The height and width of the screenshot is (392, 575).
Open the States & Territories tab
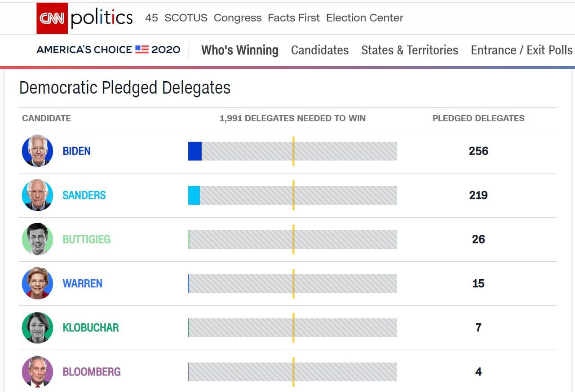click(410, 50)
